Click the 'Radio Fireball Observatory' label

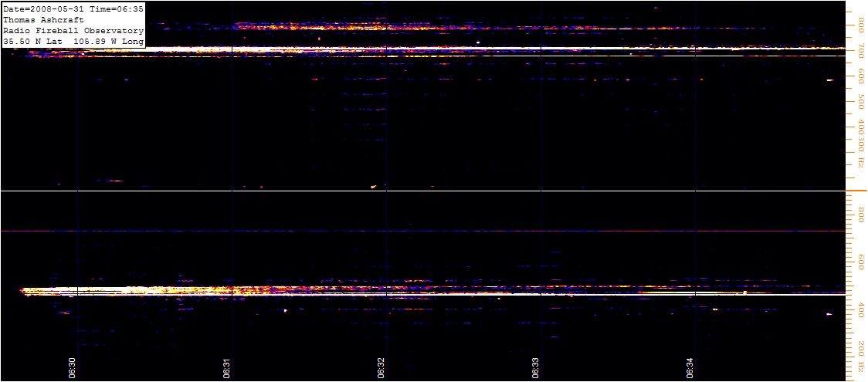point(73,30)
